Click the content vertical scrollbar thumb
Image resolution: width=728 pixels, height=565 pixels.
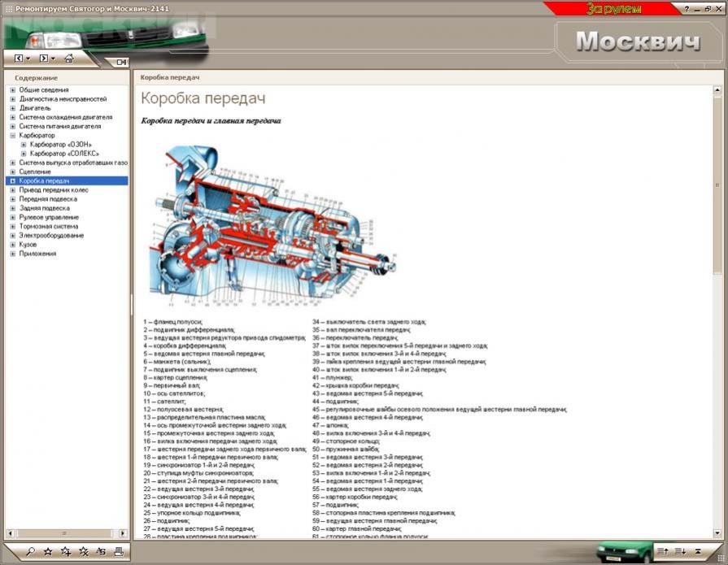click(717, 184)
